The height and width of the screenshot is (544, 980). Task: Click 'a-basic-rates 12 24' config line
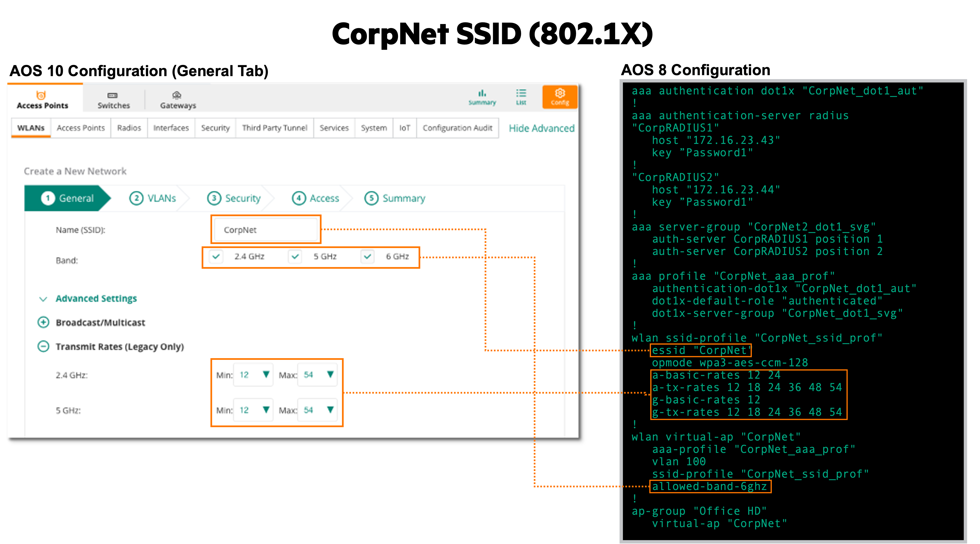[x=716, y=375]
